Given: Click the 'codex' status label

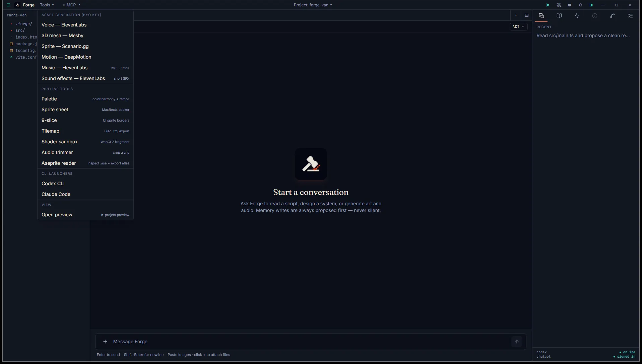Looking at the screenshot, I should coord(541,352).
